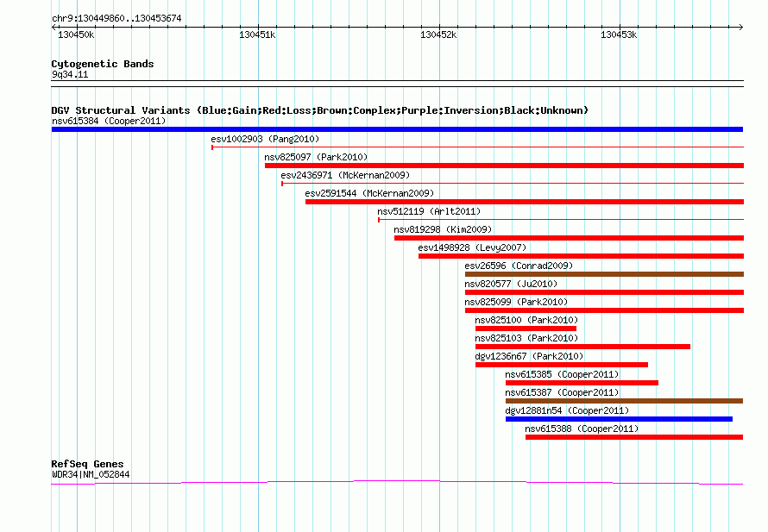The image size is (768, 532).
Task: Select the red nsv820577 loss bar
Action: (604, 292)
